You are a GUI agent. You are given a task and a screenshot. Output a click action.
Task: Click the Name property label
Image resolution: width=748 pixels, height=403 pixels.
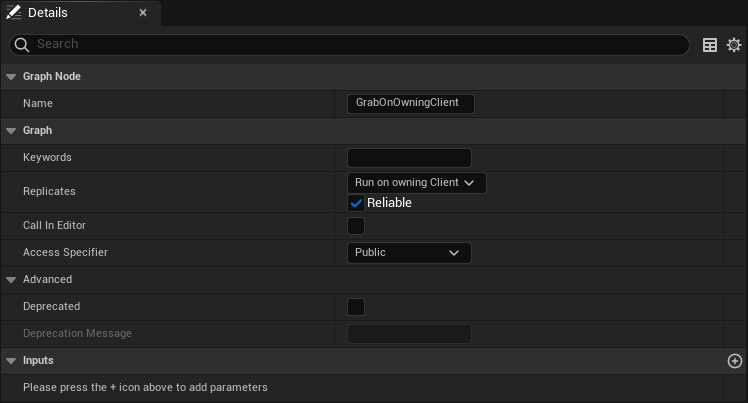tap(38, 103)
